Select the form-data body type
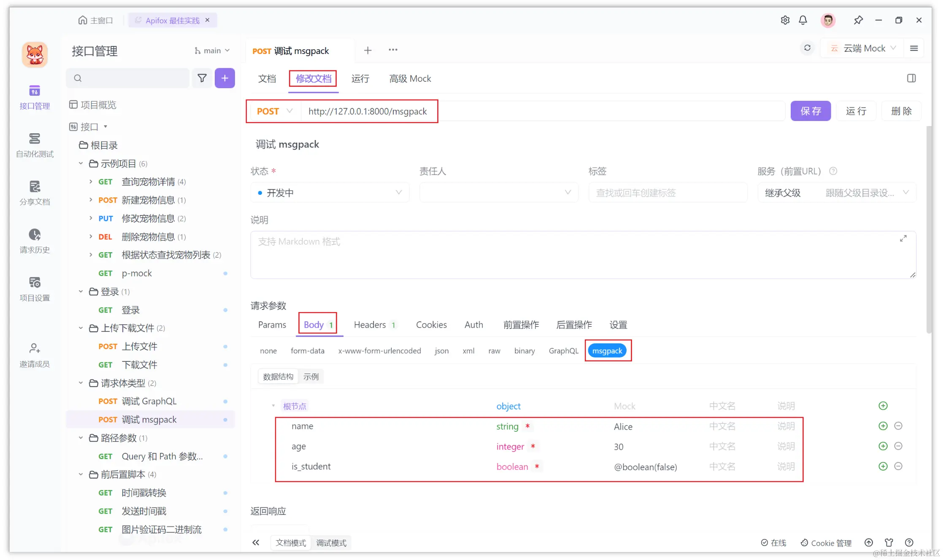 tap(308, 350)
